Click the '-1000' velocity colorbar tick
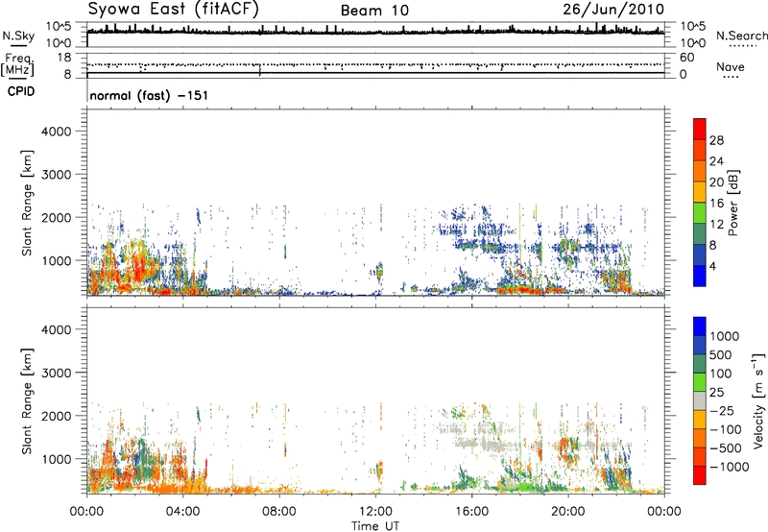The image size is (768, 532). pos(729,467)
